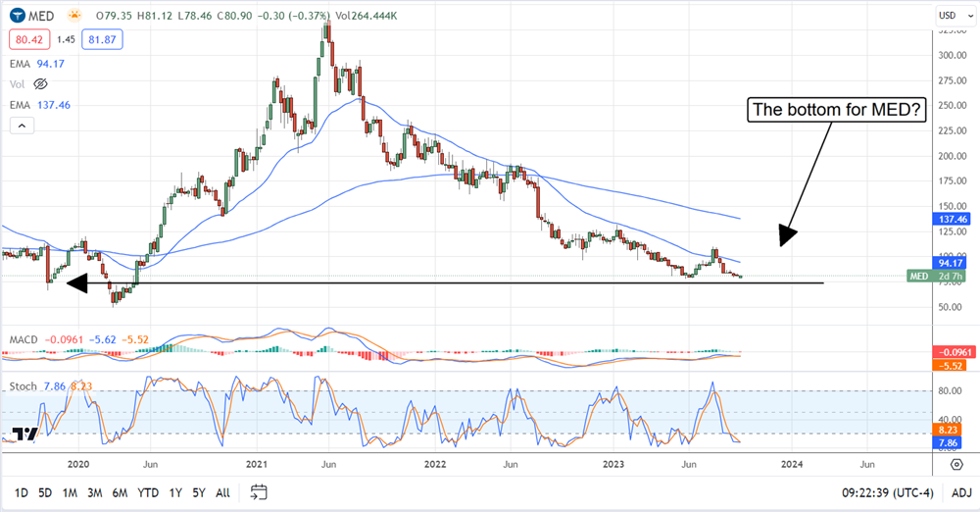The height and width of the screenshot is (512, 980).
Task: Click the orange market status icon
Action: [74, 17]
